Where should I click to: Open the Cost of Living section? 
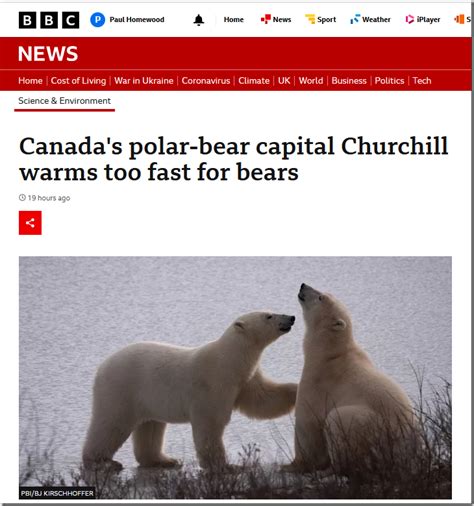[78, 81]
